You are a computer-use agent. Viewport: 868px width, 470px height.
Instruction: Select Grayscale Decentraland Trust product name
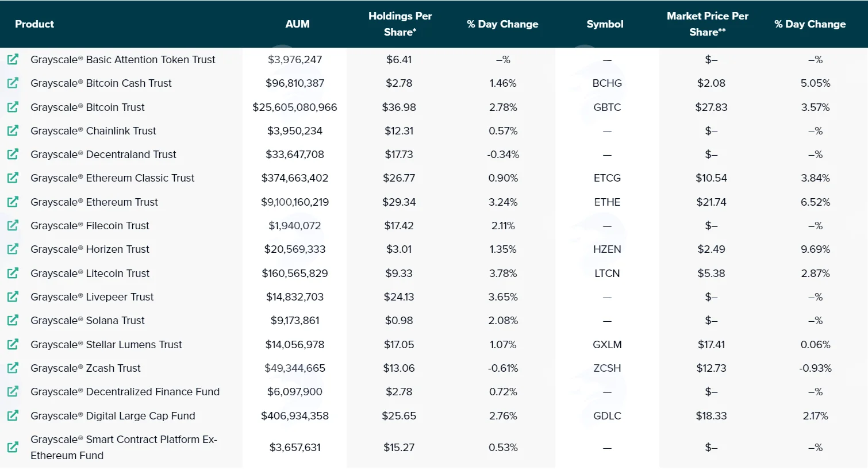click(x=103, y=155)
